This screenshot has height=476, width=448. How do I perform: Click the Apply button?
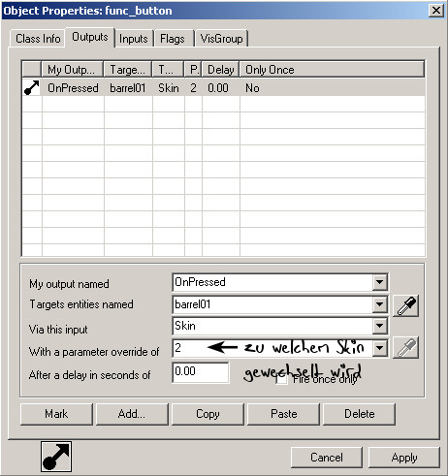click(404, 458)
